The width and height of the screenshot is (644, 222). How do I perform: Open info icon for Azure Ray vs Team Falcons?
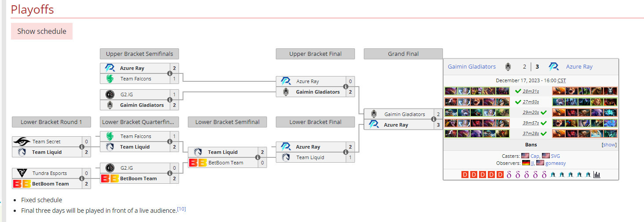[x=170, y=73]
